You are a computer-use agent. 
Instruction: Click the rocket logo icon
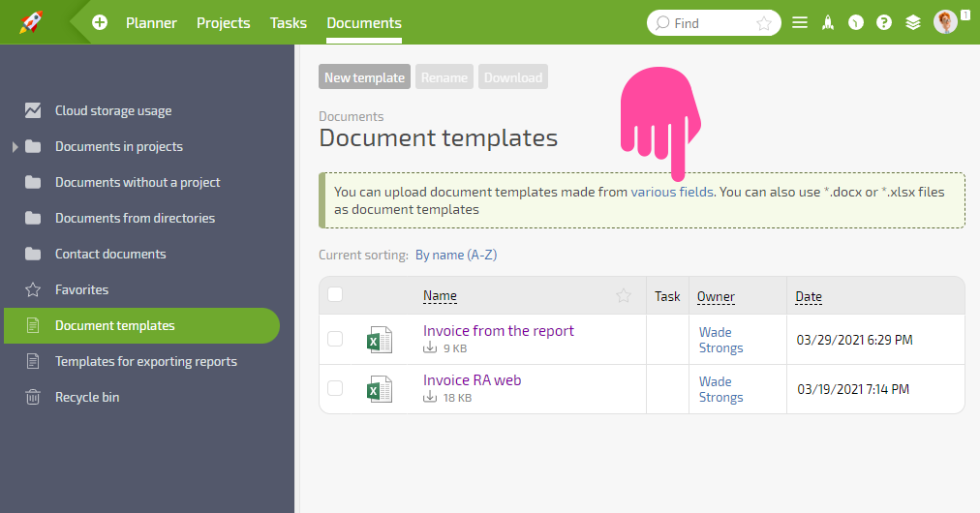[x=31, y=22]
